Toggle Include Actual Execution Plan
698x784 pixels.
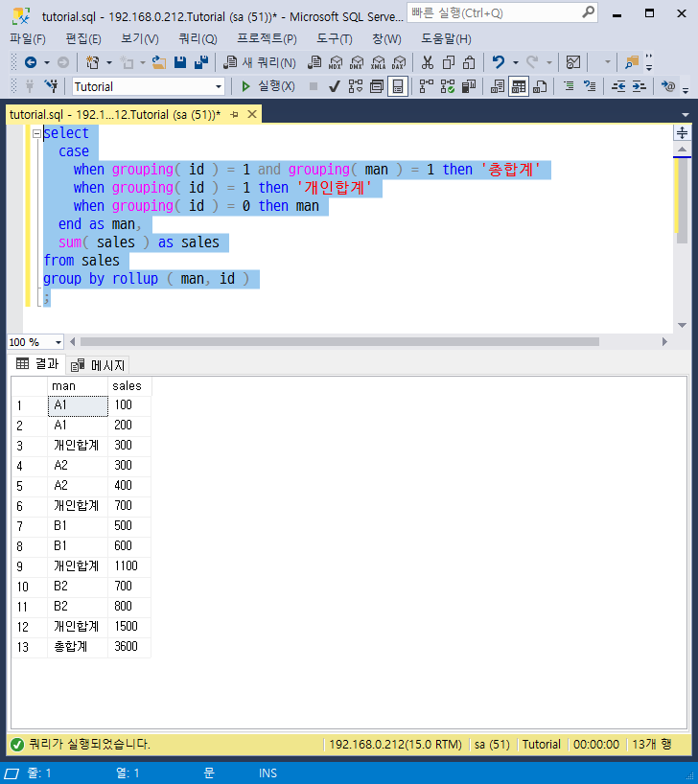coord(427,86)
